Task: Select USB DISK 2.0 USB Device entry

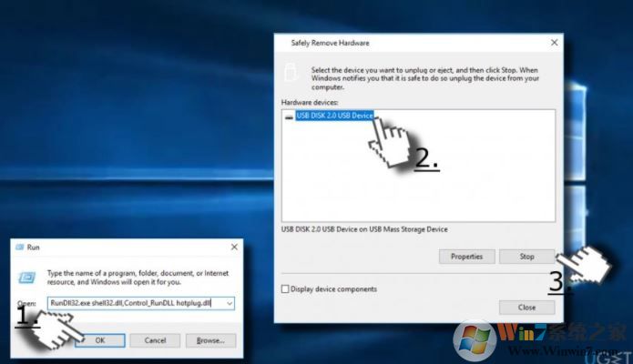Action: (334, 116)
